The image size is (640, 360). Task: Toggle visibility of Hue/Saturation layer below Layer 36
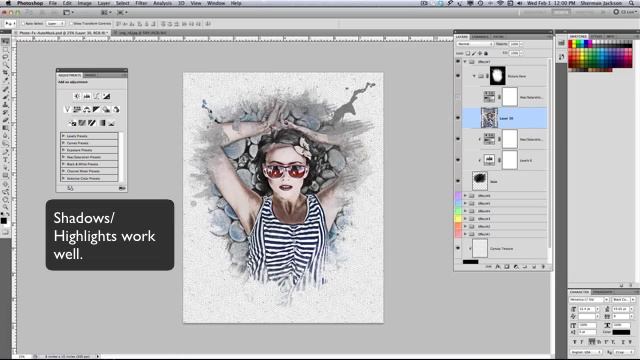point(458,139)
